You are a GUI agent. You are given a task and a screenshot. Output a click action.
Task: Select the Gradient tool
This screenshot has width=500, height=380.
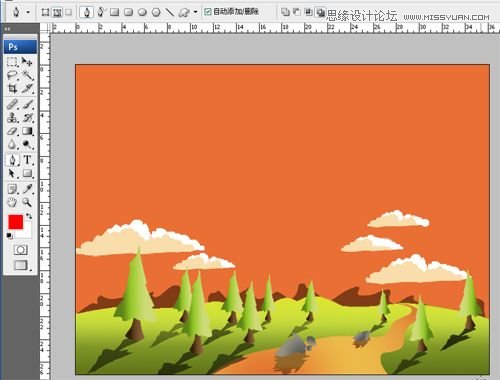click(27, 131)
